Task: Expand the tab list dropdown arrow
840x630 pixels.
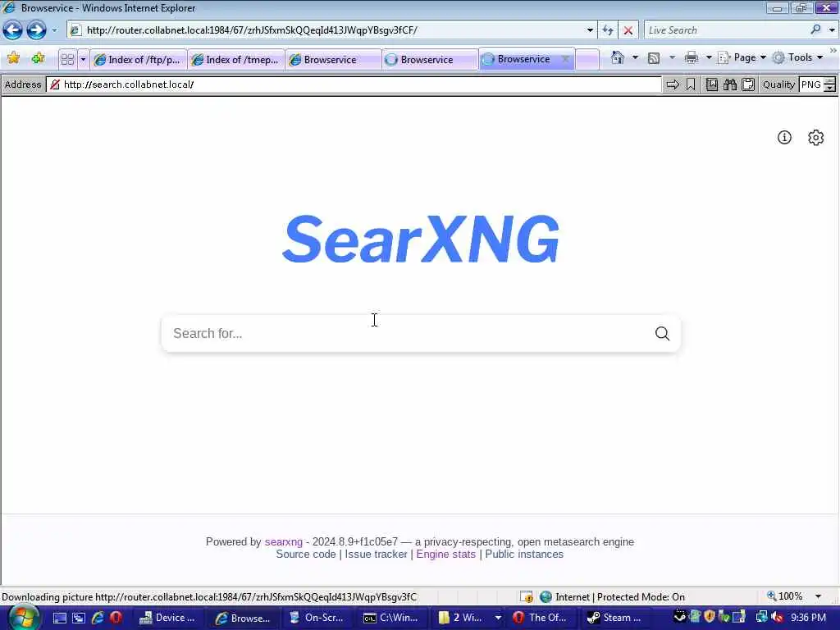Action: coord(83,59)
